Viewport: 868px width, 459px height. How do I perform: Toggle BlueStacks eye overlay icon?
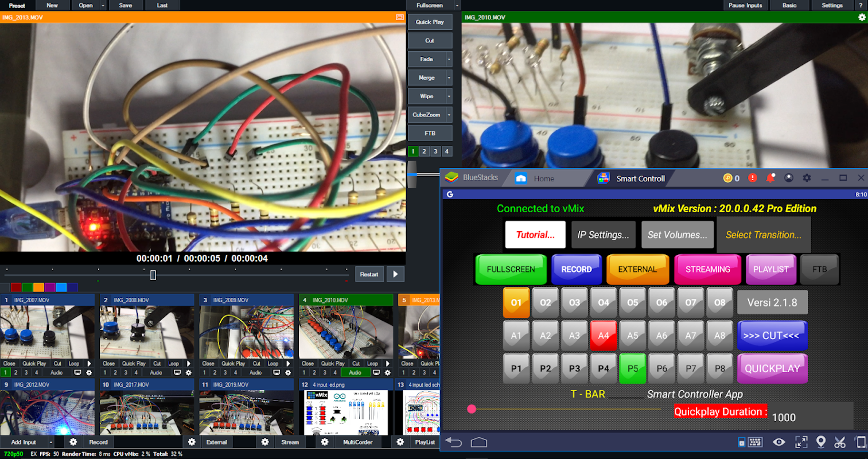pos(779,442)
